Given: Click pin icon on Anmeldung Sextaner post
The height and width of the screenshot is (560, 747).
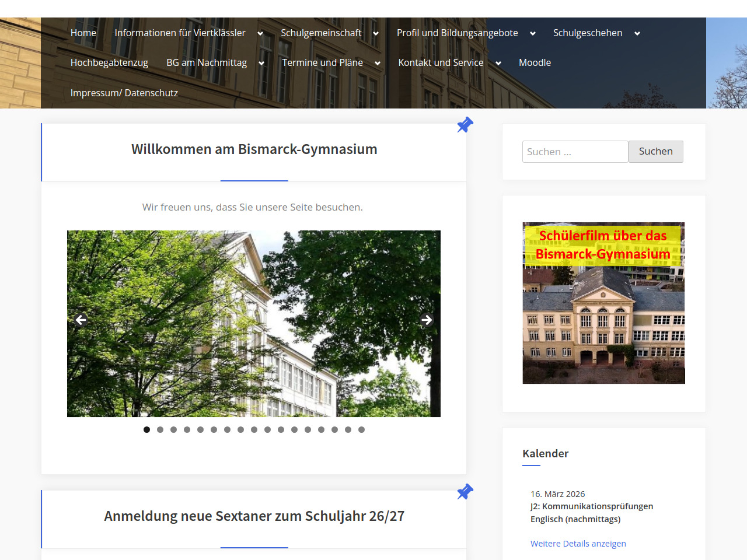Looking at the screenshot, I should pos(465,492).
